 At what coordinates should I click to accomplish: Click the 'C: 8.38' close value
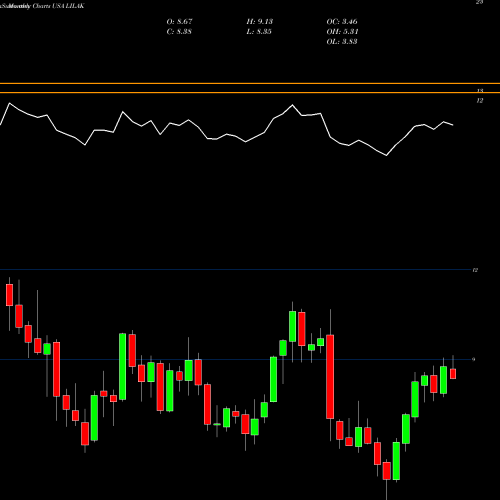tap(179, 32)
